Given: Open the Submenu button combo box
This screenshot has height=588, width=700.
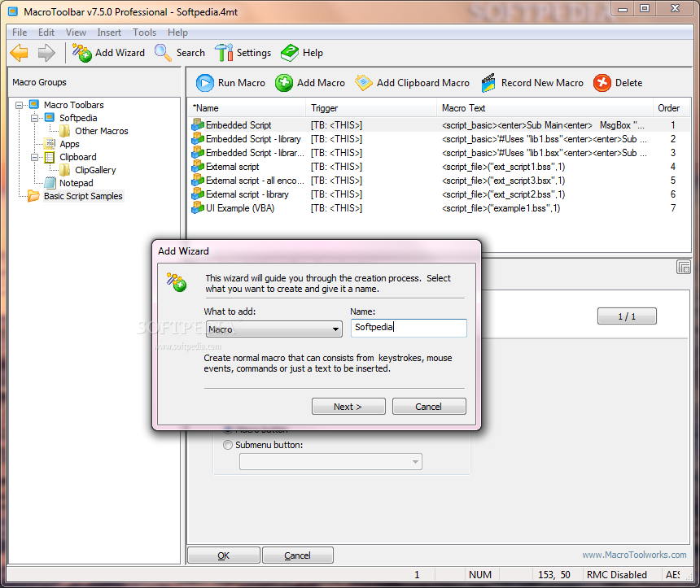Looking at the screenshot, I should (330, 462).
